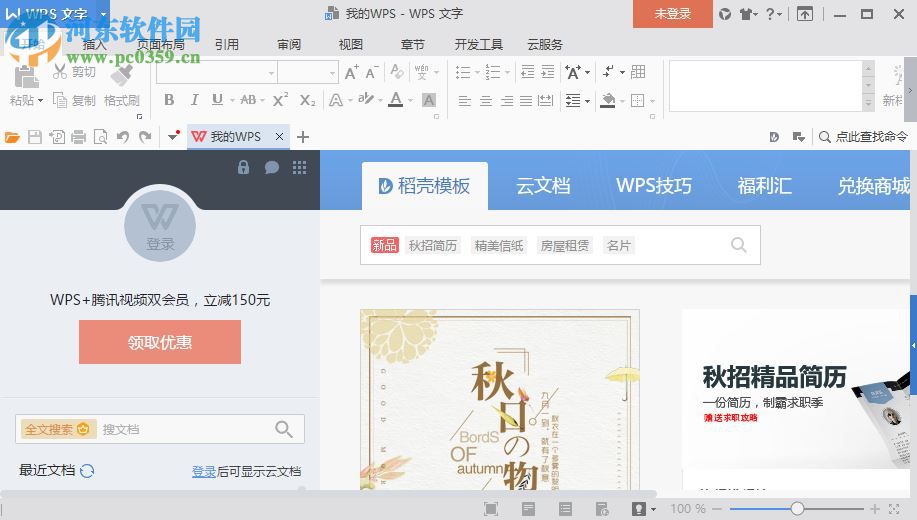Open the 视图 ribbon tab

pyautogui.click(x=351, y=44)
